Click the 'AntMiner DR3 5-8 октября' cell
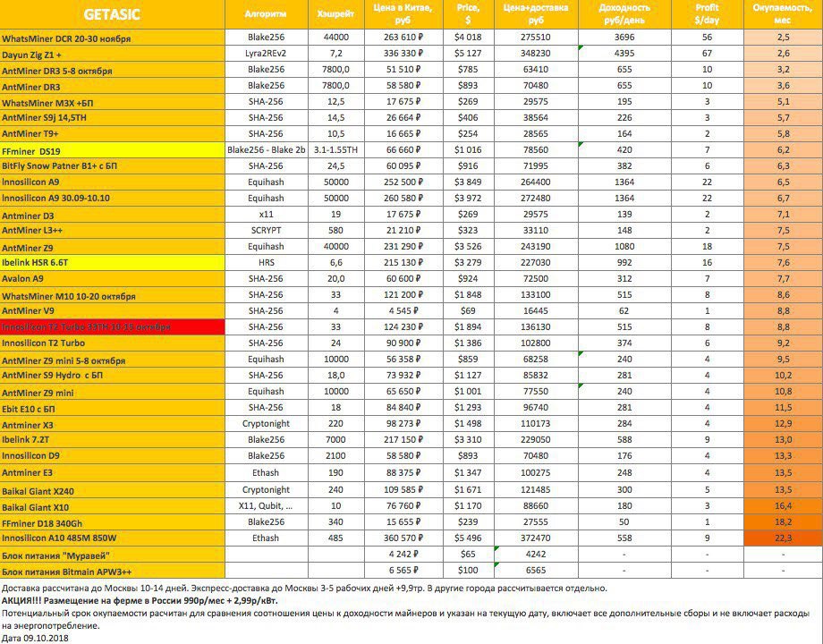This screenshot has height=644, width=823. click(x=113, y=70)
